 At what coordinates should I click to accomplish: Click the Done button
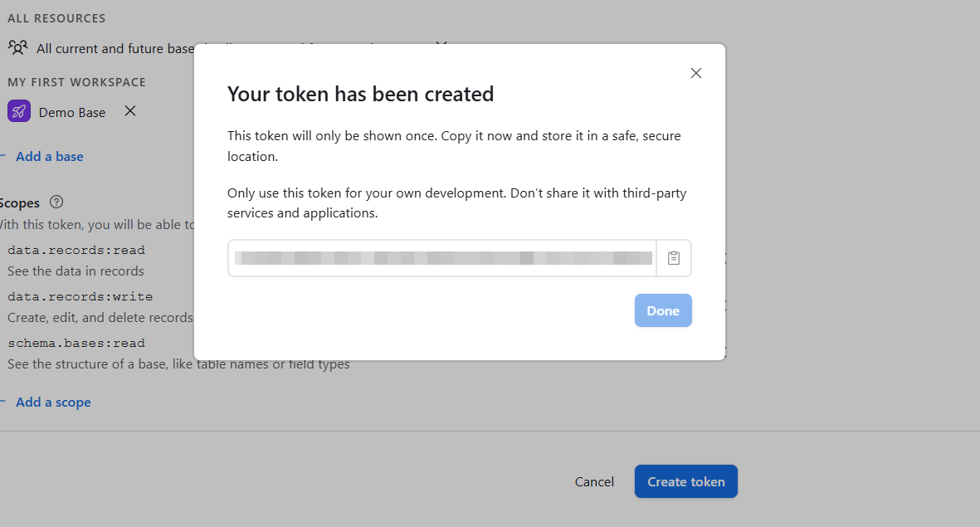coord(663,310)
